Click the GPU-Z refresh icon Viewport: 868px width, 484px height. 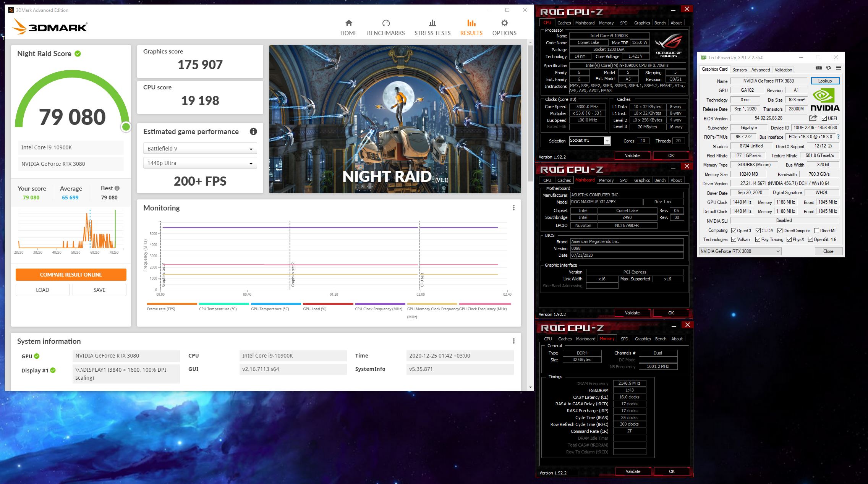[828, 68]
